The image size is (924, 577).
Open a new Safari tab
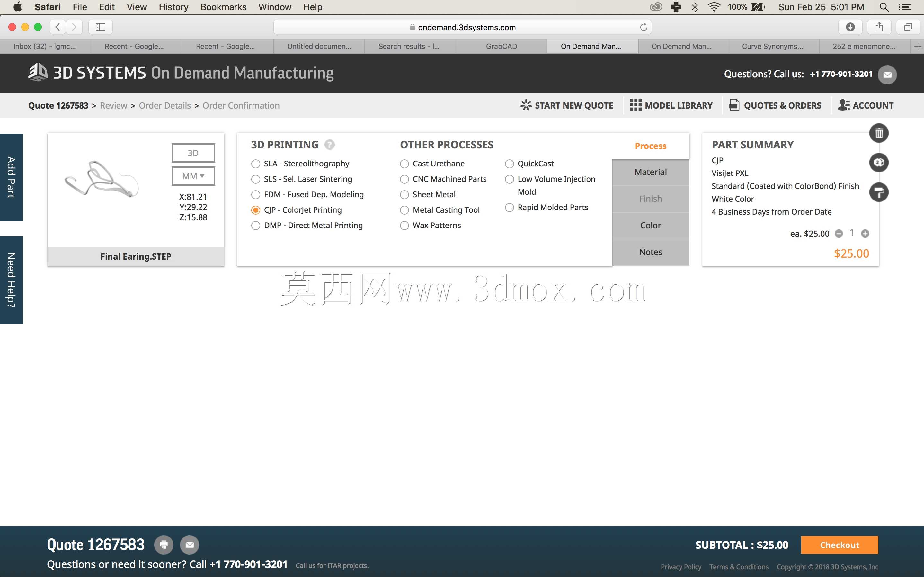(918, 46)
